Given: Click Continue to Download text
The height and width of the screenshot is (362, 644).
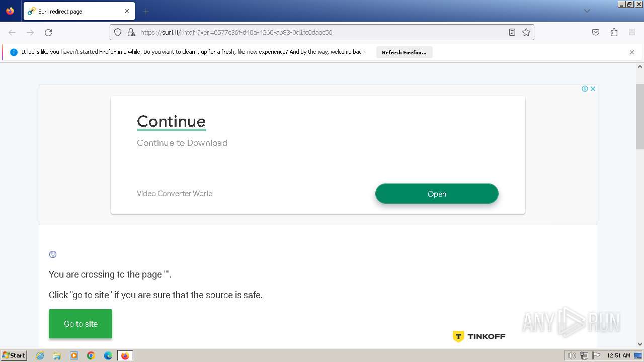Looking at the screenshot, I should click(182, 143).
